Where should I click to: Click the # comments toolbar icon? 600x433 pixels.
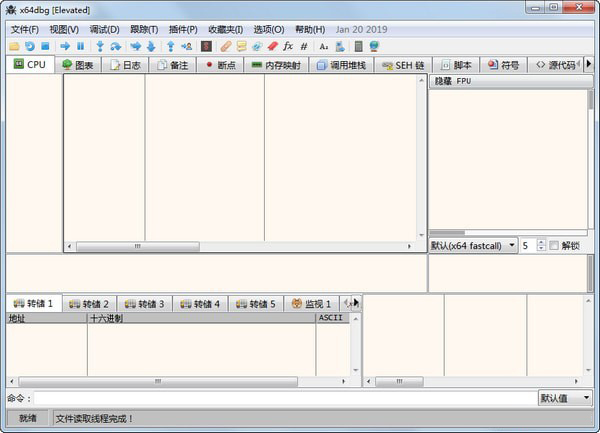point(304,46)
